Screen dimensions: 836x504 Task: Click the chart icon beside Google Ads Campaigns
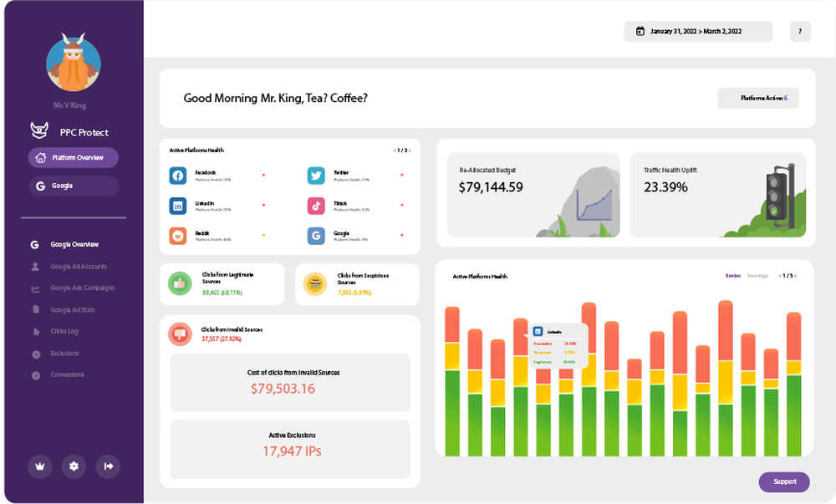[35, 288]
